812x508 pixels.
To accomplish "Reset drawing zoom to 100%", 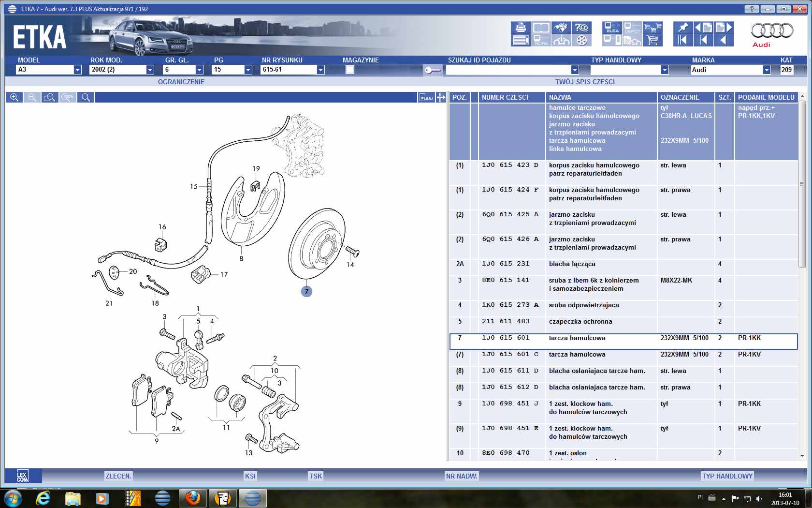I will pyautogui.click(x=68, y=97).
